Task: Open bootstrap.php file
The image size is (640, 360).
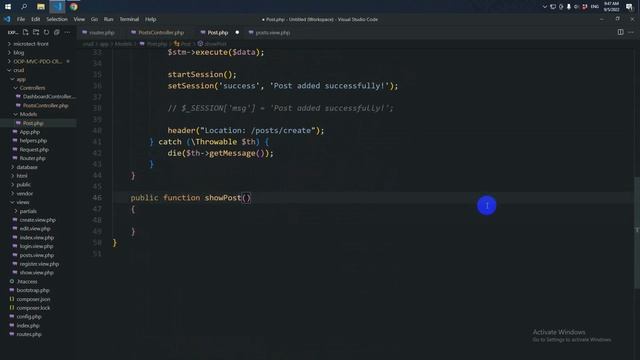Action: (x=33, y=290)
